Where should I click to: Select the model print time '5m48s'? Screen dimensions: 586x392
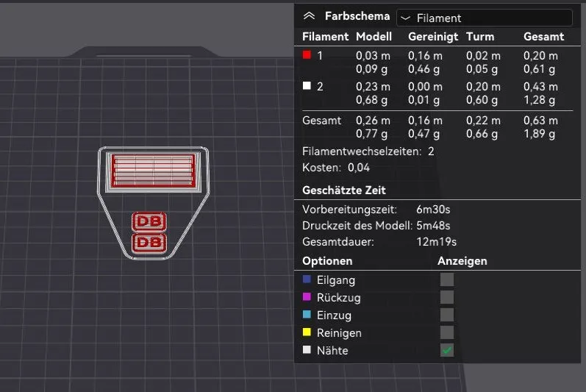click(433, 225)
